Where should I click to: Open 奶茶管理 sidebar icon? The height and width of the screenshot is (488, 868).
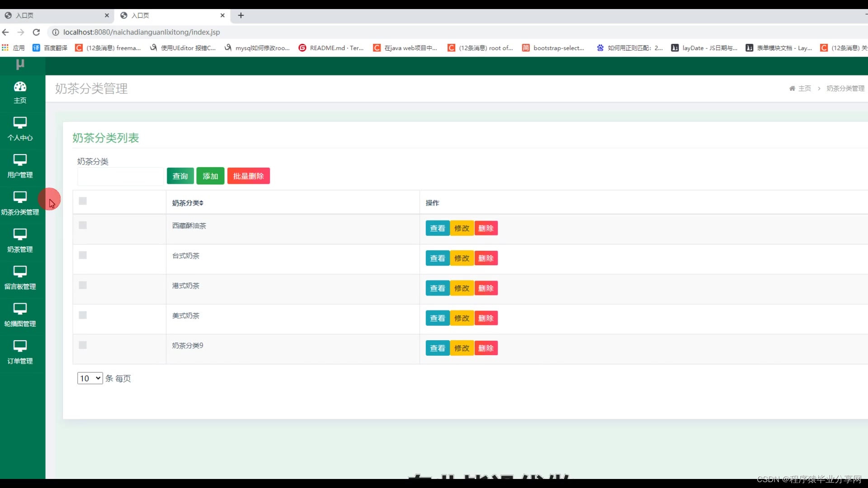(20, 235)
